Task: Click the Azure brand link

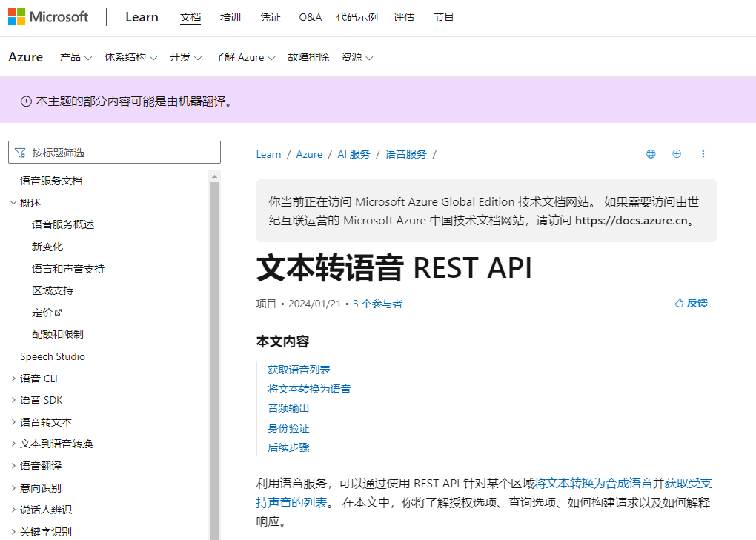Action: pyautogui.click(x=25, y=57)
